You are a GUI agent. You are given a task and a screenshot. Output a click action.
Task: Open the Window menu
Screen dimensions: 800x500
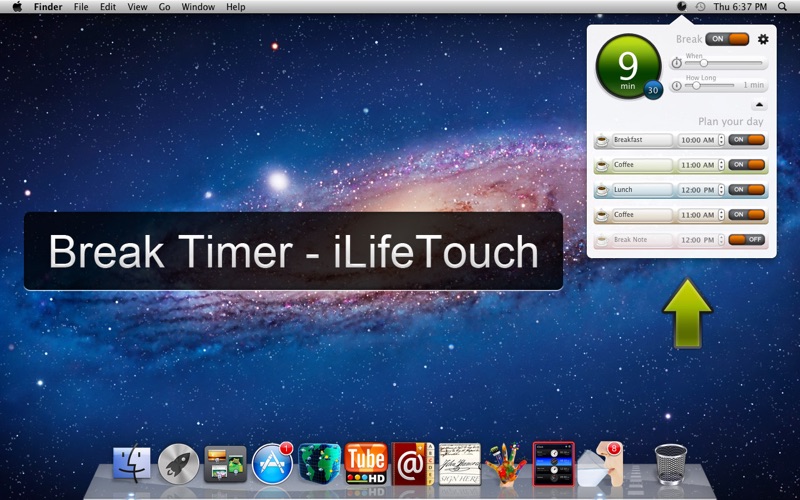[x=198, y=7]
